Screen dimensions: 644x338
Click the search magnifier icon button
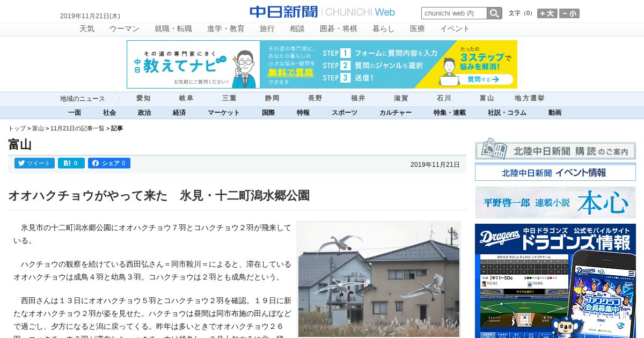point(494,13)
